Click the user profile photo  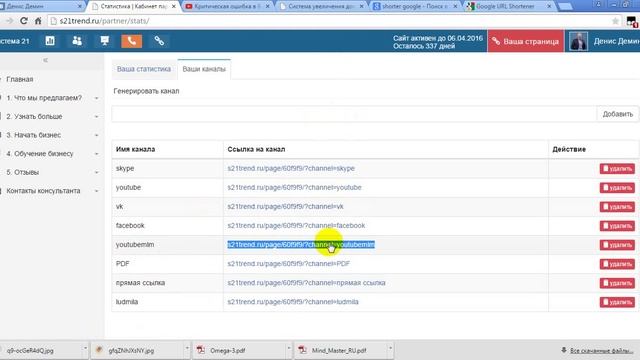(x=578, y=41)
